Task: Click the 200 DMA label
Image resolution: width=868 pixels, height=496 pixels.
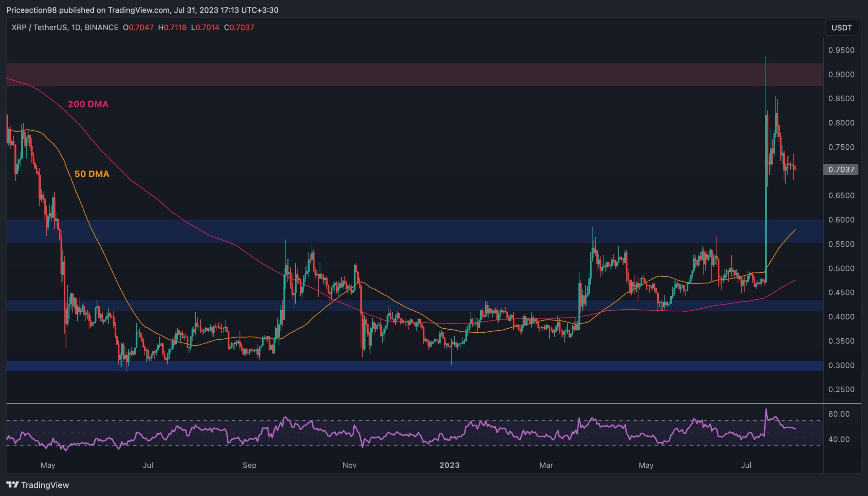Action: click(x=88, y=104)
